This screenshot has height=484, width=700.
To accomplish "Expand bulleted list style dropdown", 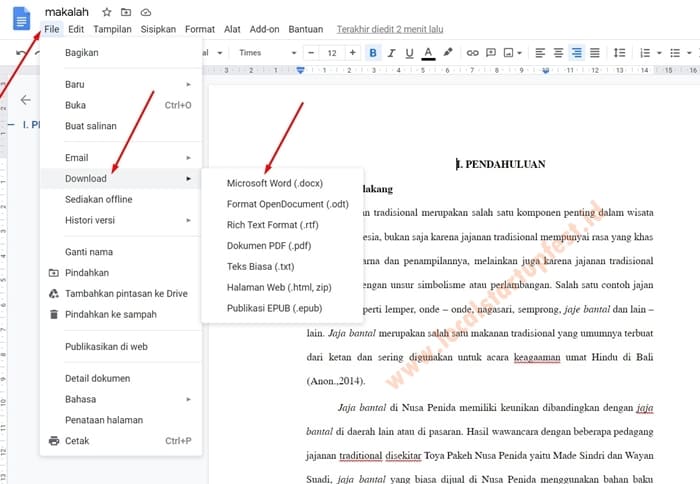I will (x=689, y=53).
